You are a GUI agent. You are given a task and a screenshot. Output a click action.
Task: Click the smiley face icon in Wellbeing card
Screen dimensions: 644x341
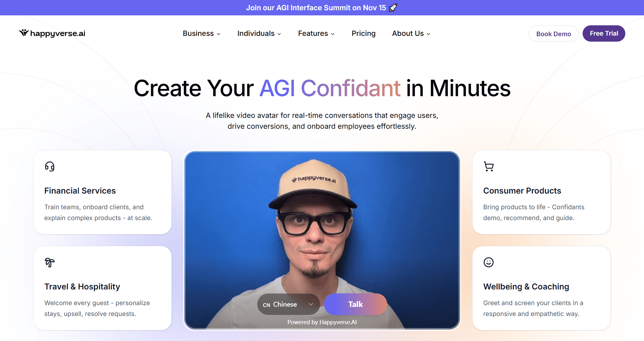click(x=489, y=262)
